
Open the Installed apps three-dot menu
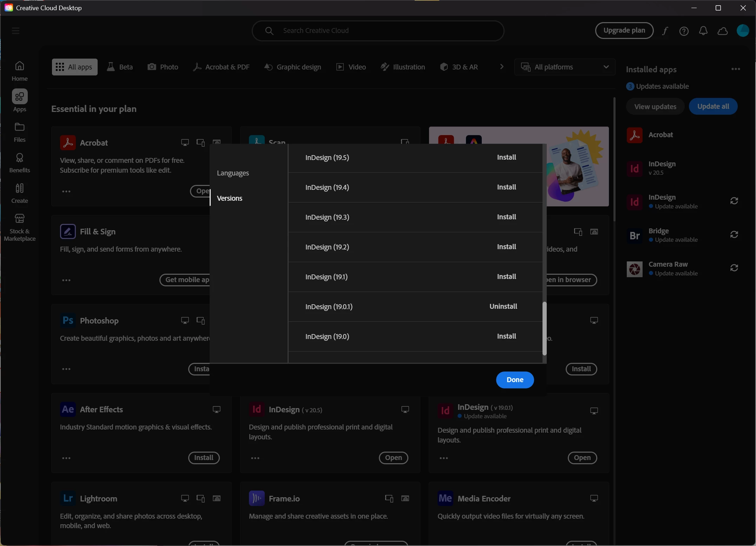pyautogui.click(x=736, y=69)
